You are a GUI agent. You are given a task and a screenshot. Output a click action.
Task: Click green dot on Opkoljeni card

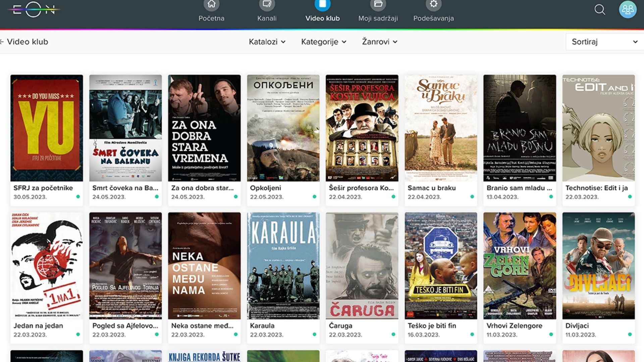point(314,197)
